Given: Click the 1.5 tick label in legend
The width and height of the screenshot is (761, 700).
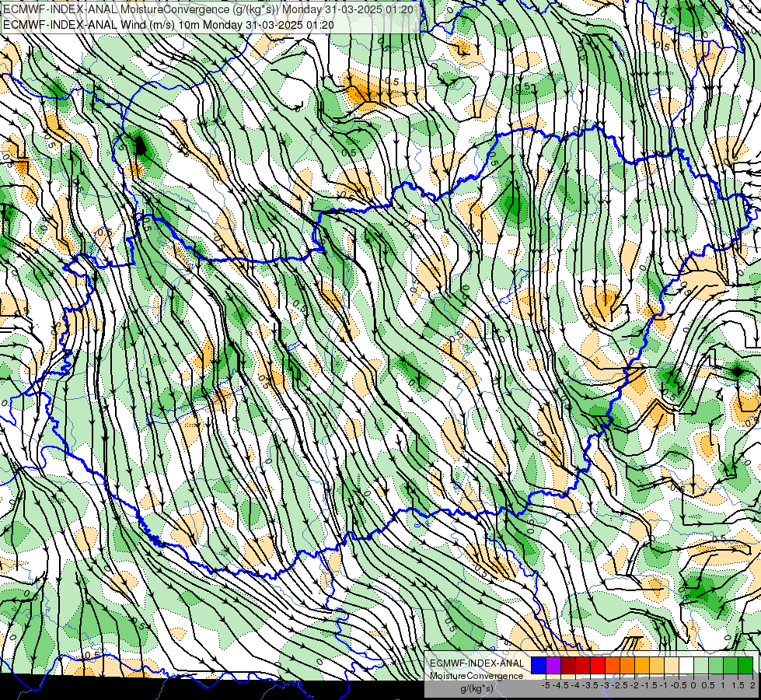Looking at the screenshot, I should pos(738,685).
